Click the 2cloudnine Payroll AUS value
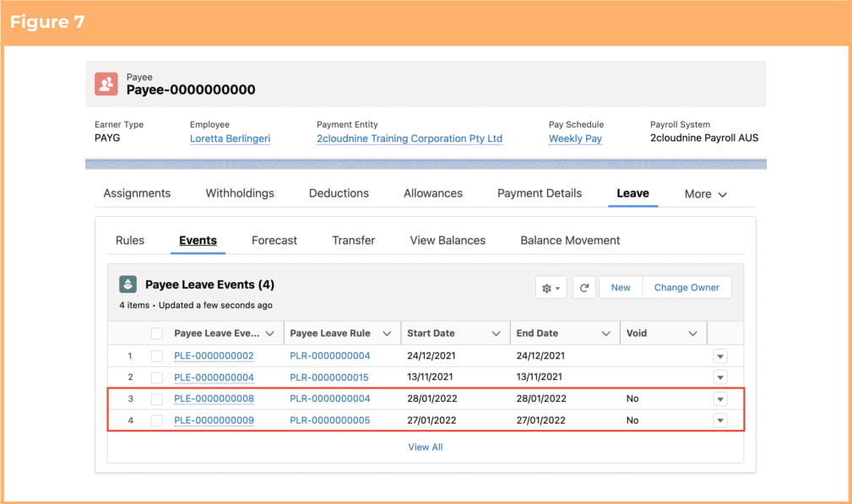 704,138
